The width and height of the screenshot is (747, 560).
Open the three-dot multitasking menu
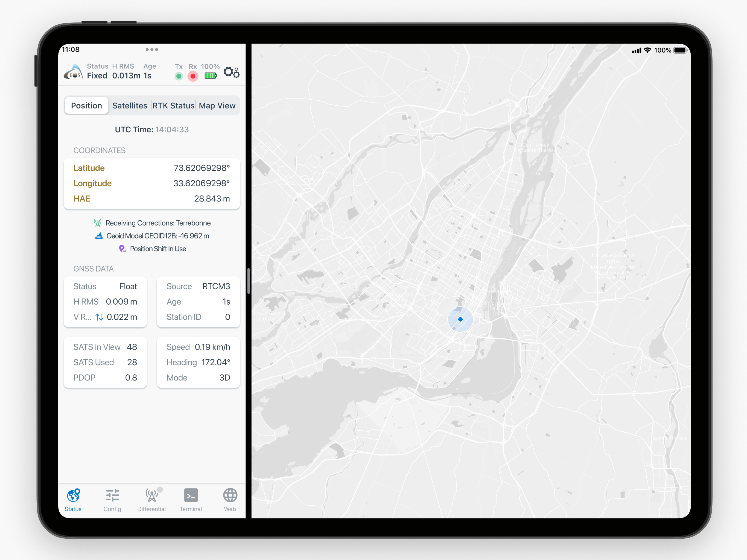[x=152, y=50]
